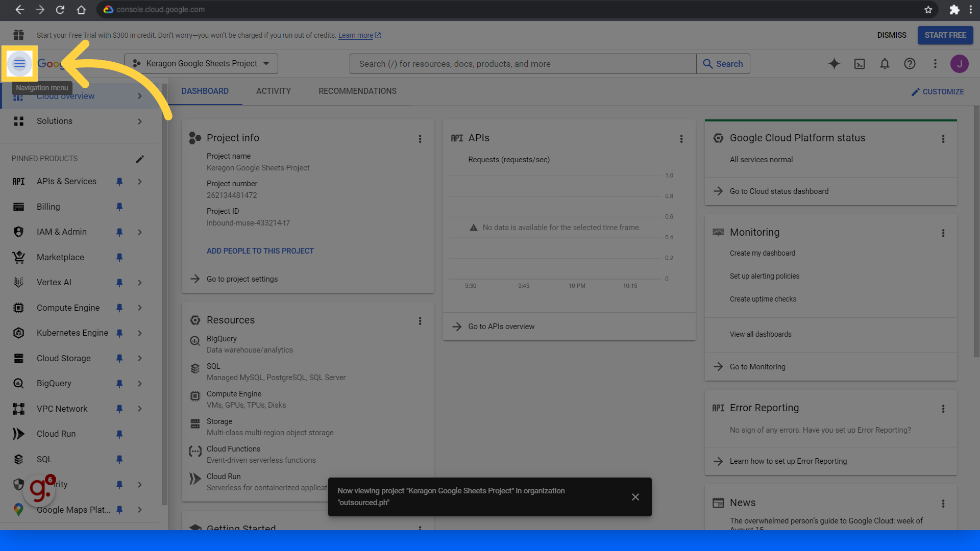This screenshot has width=980, height=551.
Task: Expand Vertex AI submenu chevron
Action: click(140, 283)
